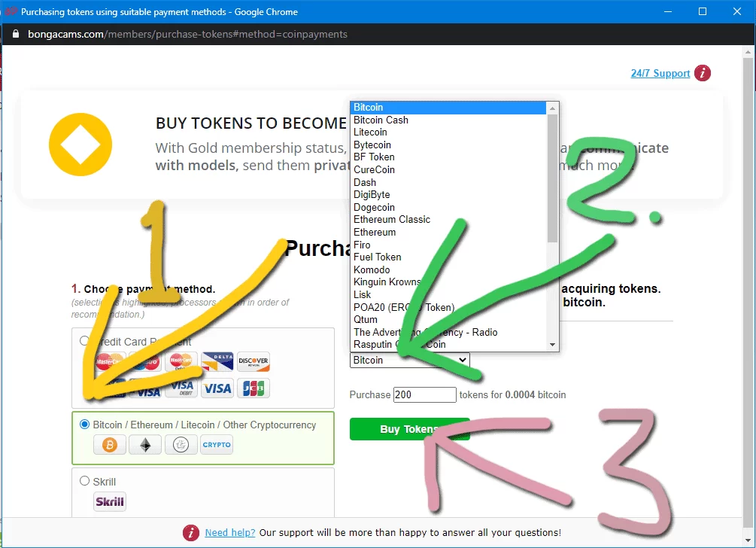Image resolution: width=756 pixels, height=548 pixels.
Task: Maximize the Chrome window
Action: 703,11
